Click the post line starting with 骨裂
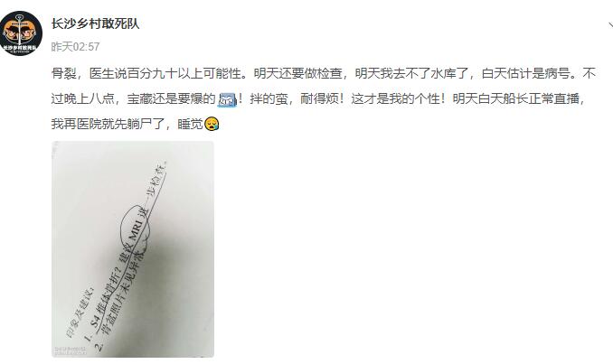The width and height of the screenshot is (613, 364). click(x=324, y=73)
